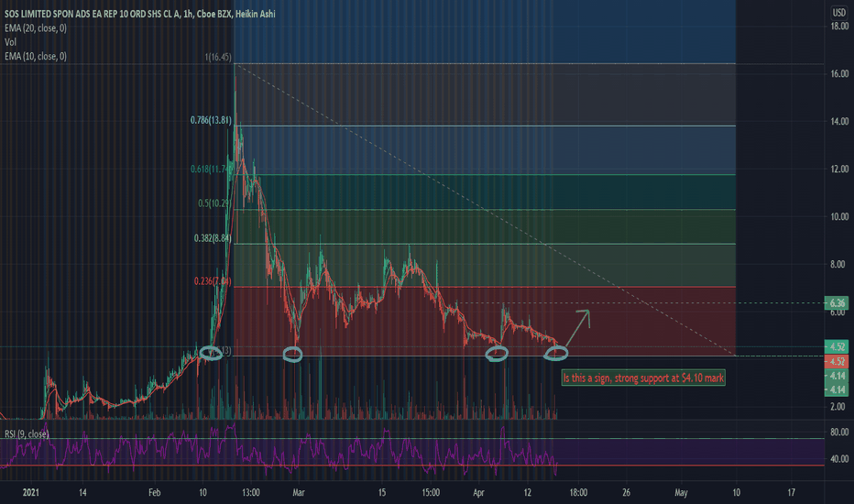Click the 16.00 price axis label
Image resolution: width=854 pixels, height=504 pixels.
click(x=839, y=73)
